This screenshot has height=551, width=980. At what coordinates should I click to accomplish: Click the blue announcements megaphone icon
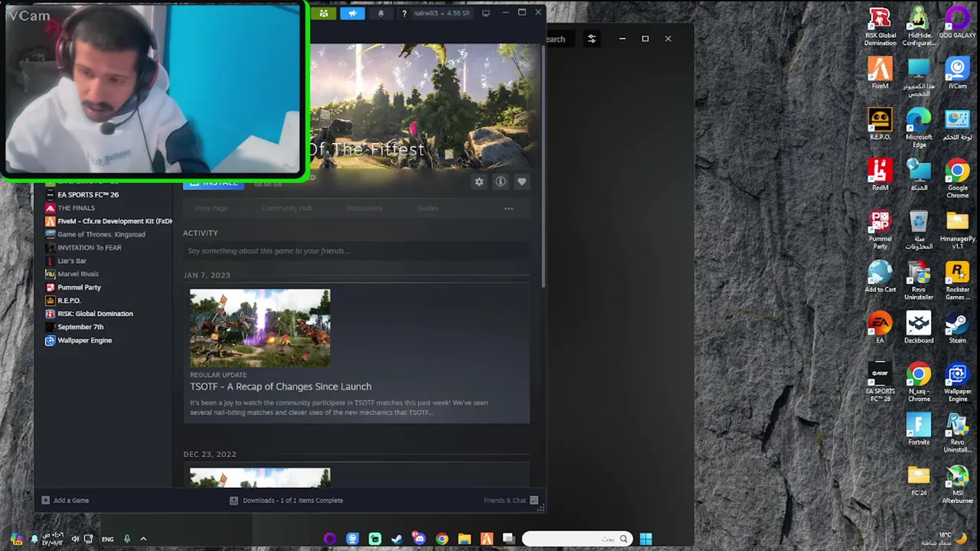(x=352, y=13)
